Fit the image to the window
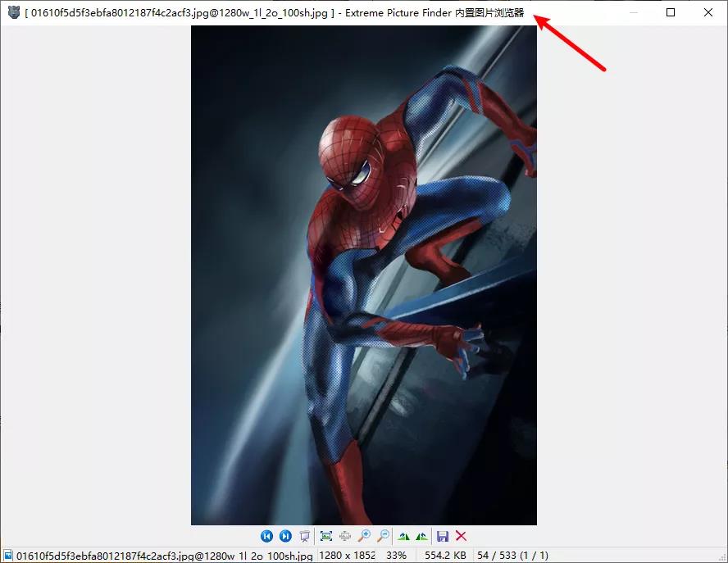Viewport: 728px width, 563px height. (x=326, y=536)
